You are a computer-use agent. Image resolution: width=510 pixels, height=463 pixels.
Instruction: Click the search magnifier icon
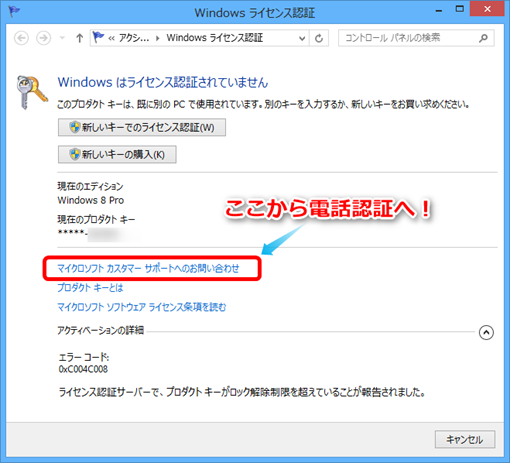[x=483, y=38]
